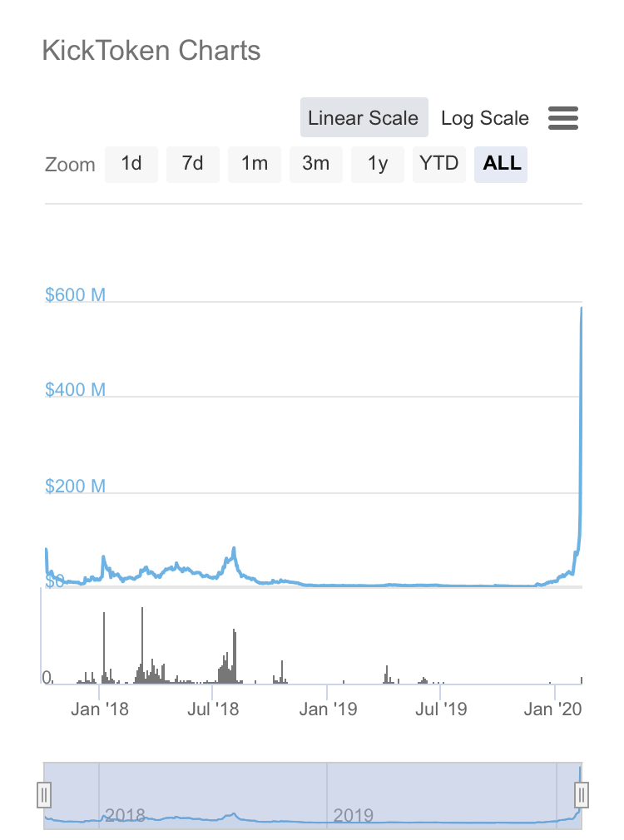Choose the YTD zoom option

tap(439, 163)
